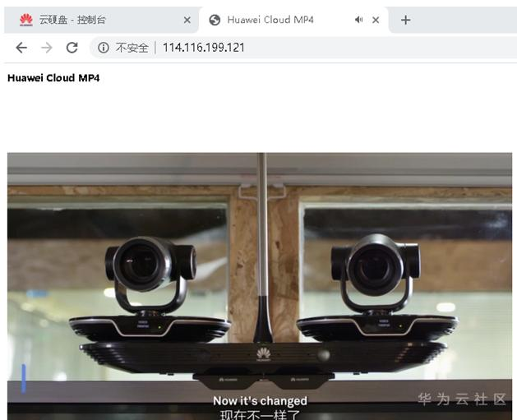Viewport: 517px width, 420px height.
Task: Open a new browser tab
Action: click(405, 20)
